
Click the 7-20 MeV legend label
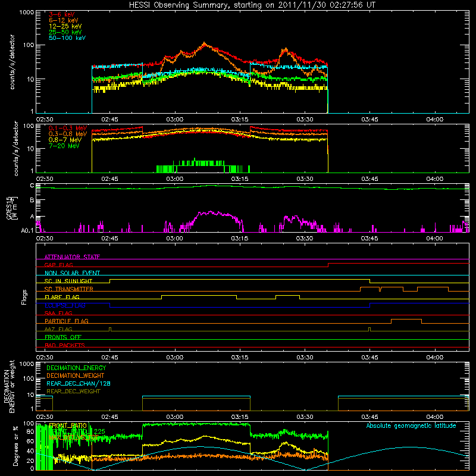(x=64, y=146)
